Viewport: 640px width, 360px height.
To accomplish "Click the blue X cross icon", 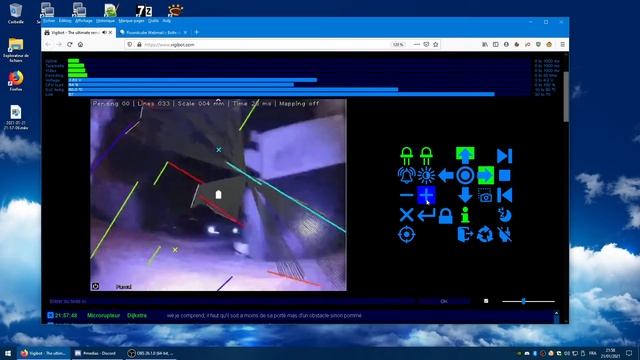I will (x=406, y=215).
